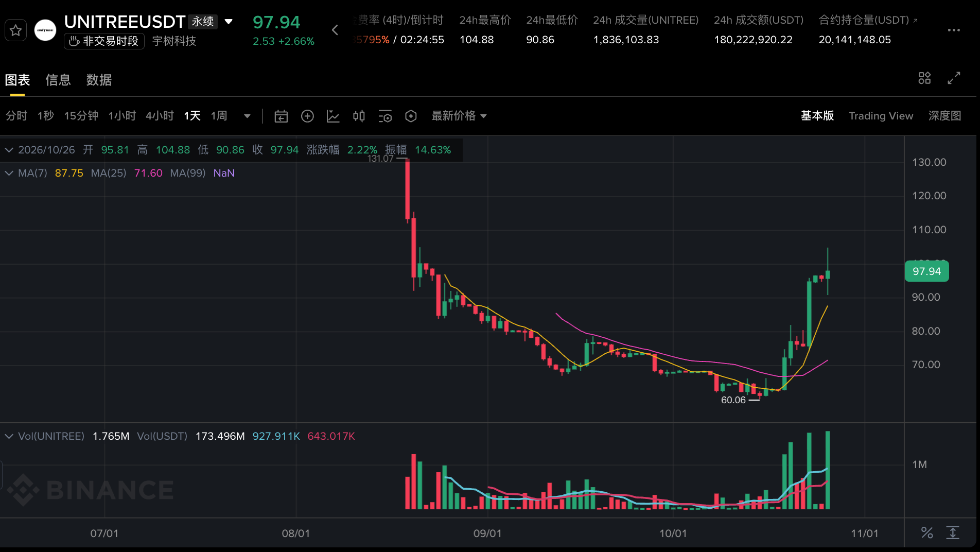
Task: Open the chart display settings list icon
Action: coord(385,116)
